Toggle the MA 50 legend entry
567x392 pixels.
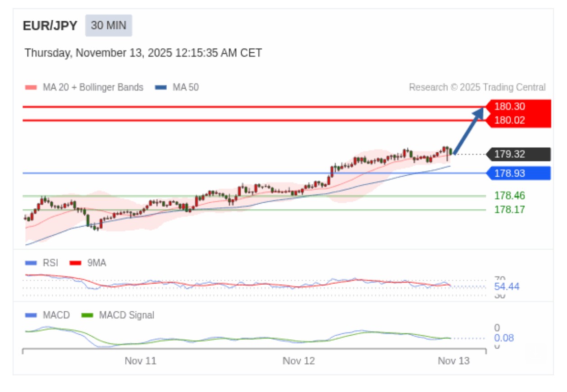pos(177,87)
